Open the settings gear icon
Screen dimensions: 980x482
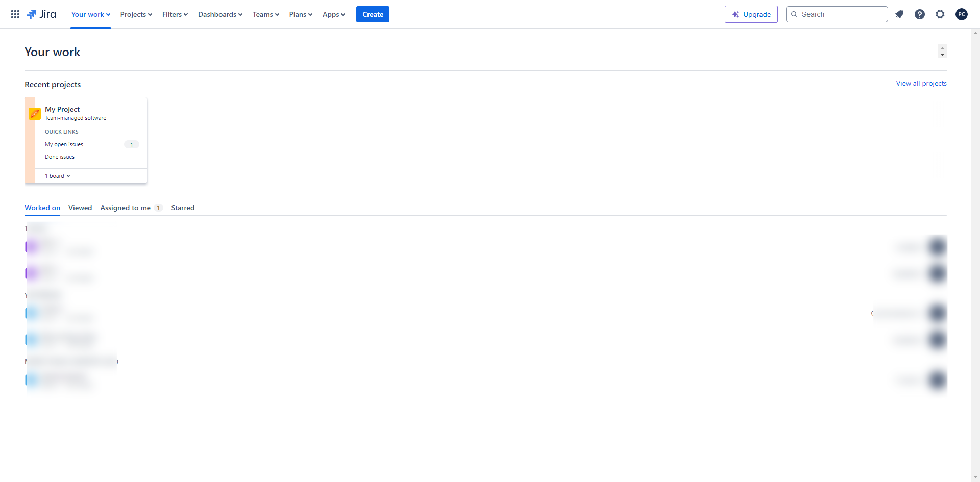click(940, 14)
